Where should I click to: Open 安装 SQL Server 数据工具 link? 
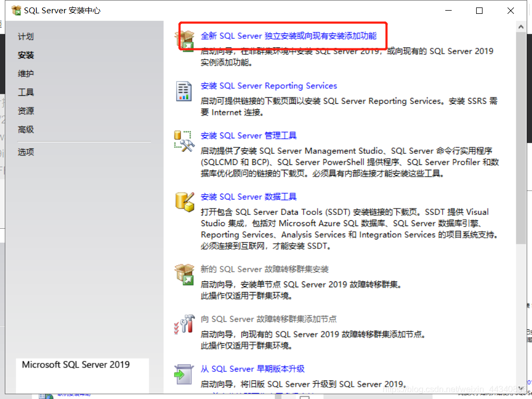coord(248,197)
